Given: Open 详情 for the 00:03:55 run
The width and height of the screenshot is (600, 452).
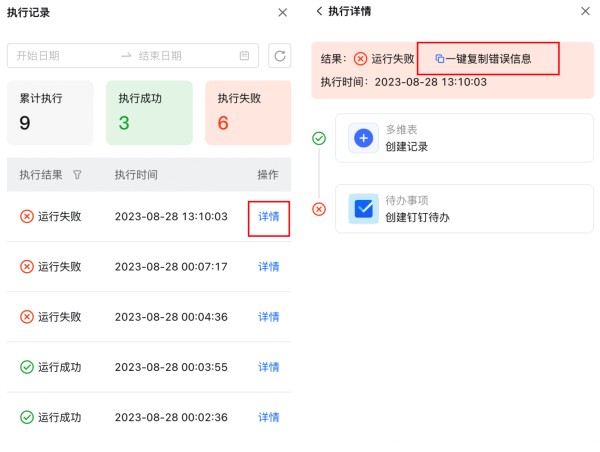Looking at the screenshot, I should [269, 367].
